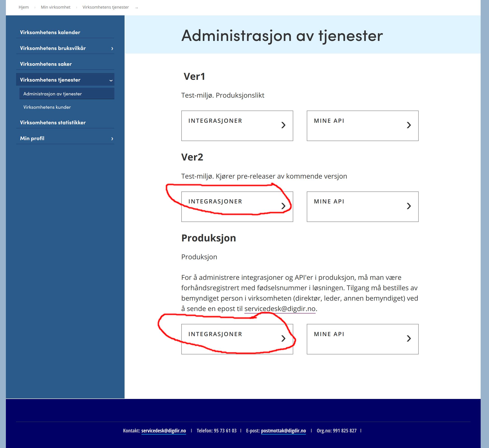Open Mine API under Ver2
This screenshot has height=448, width=489.
tap(362, 207)
